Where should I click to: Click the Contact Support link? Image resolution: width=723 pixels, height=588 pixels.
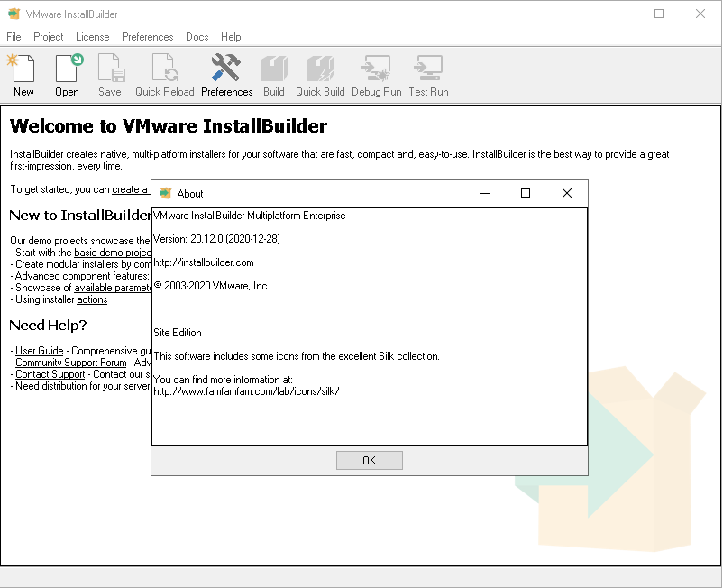click(50, 374)
